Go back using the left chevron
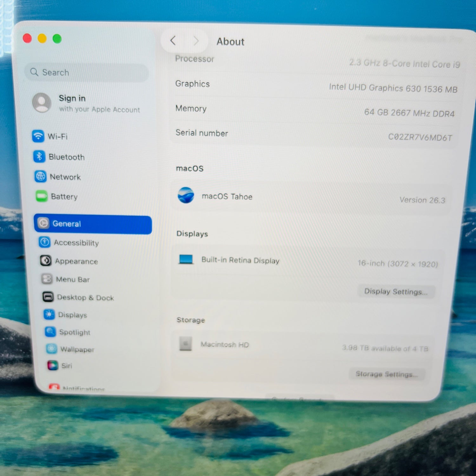476x476 pixels. (x=173, y=41)
